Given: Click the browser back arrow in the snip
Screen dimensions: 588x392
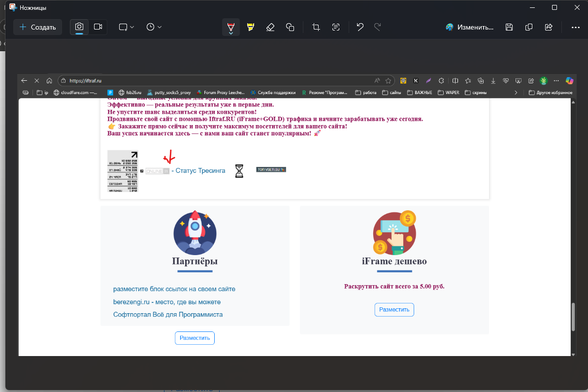Looking at the screenshot, I should point(24,81).
